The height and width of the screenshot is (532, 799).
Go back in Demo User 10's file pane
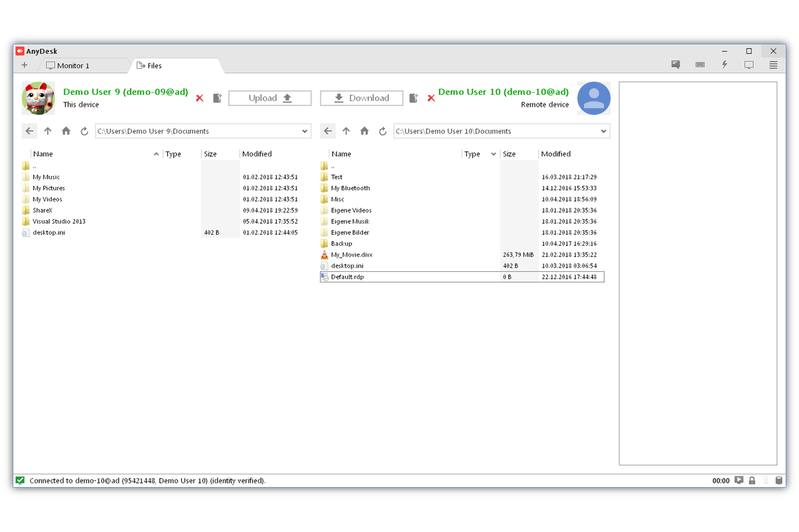tap(328, 131)
